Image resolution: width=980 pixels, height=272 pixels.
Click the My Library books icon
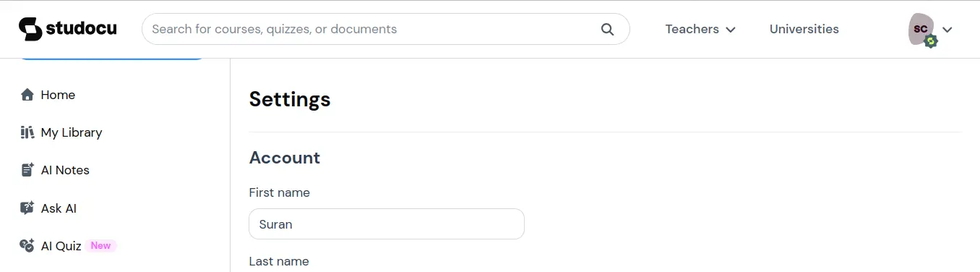click(x=27, y=132)
